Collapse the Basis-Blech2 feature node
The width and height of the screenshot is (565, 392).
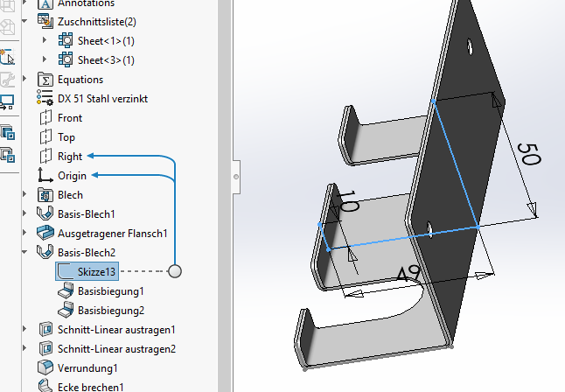point(24,252)
